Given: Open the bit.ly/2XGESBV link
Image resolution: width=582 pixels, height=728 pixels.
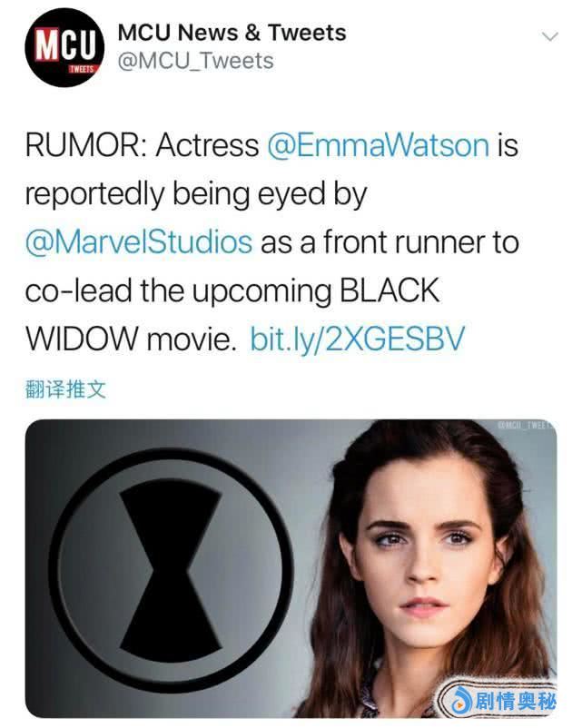Looking at the screenshot, I should pyautogui.click(x=357, y=339).
